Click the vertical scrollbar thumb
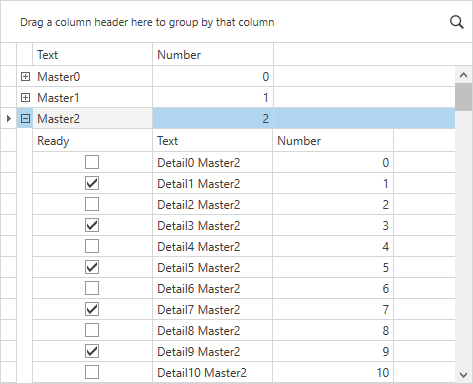 (x=463, y=97)
